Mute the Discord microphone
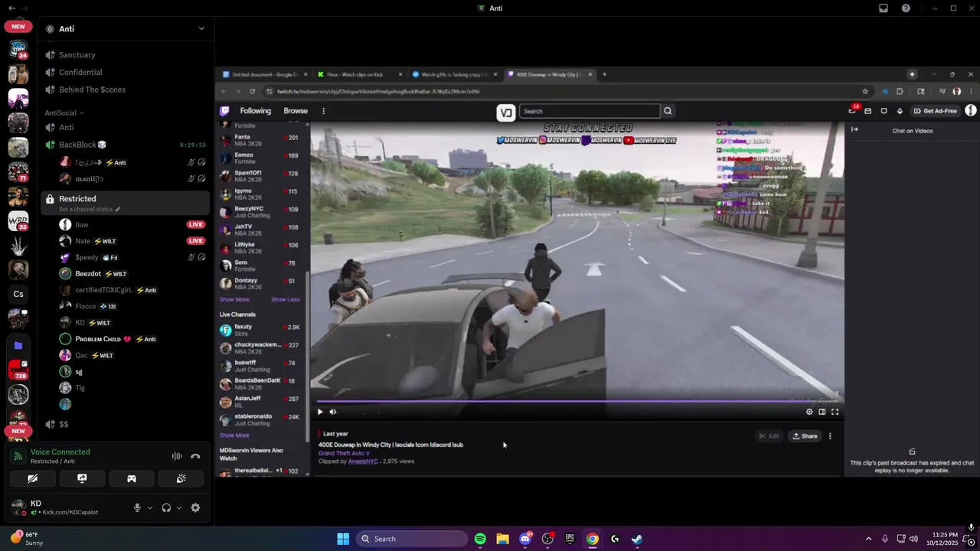 [x=138, y=507]
